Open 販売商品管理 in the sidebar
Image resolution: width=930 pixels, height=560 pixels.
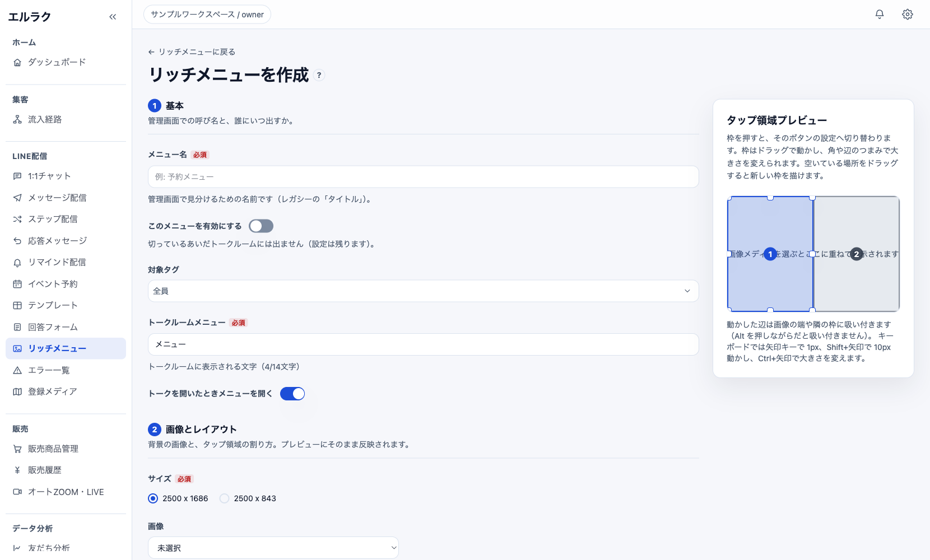66,449
